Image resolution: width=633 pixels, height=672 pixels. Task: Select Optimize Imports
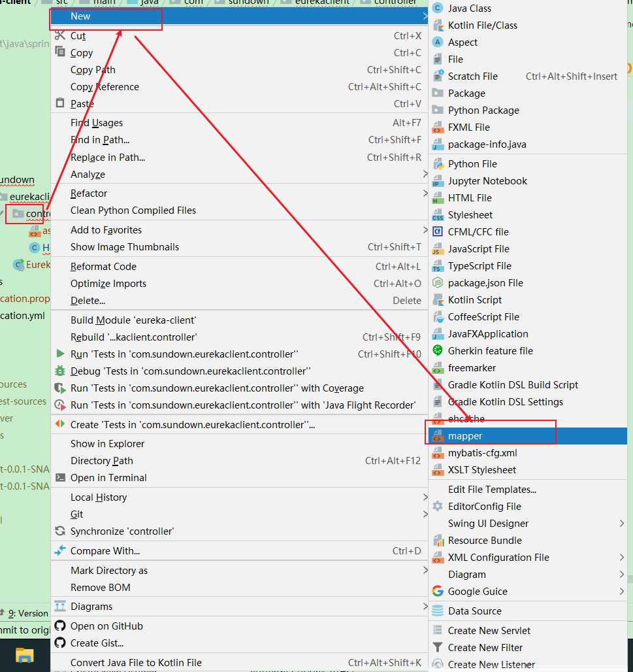click(x=239, y=283)
